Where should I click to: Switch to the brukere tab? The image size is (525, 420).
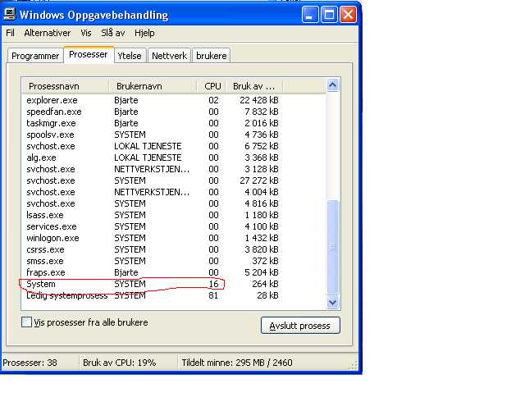[x=212, y=56]
